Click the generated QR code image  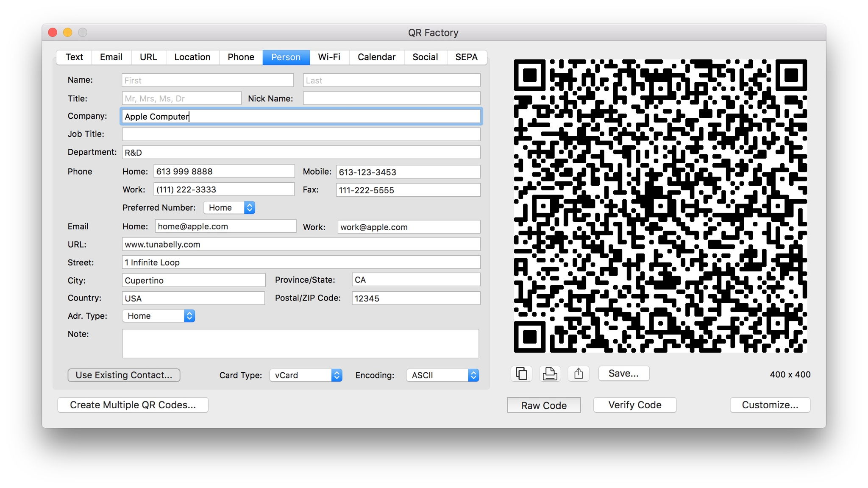[660, 206]
